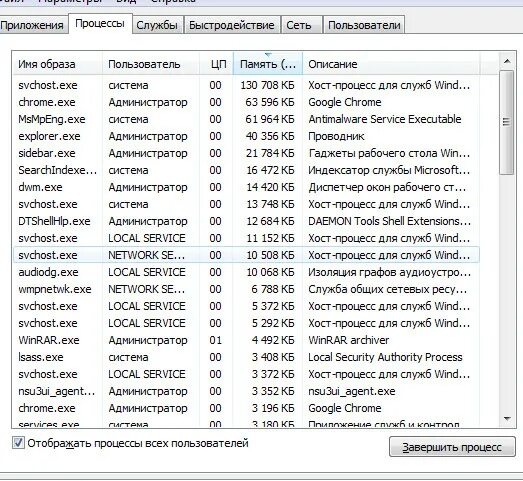
Task: Click the 21 784 КБ memory value
Action: click(x=270, y=153)
